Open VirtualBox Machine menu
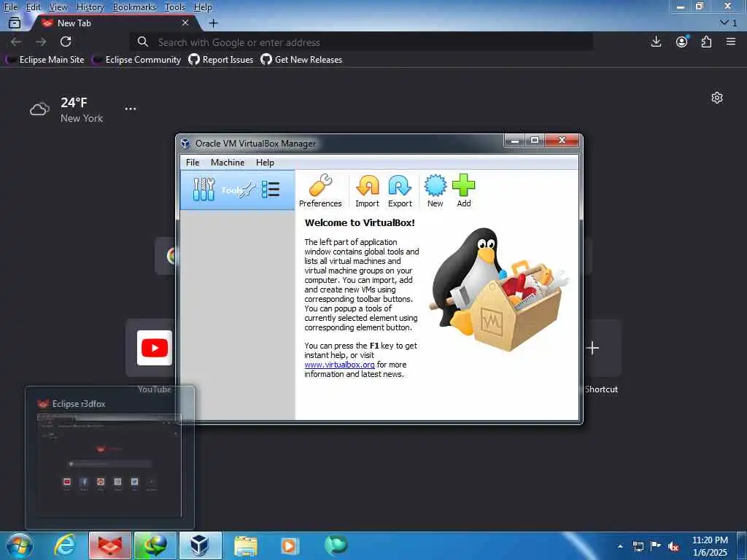 pos(228,163)
